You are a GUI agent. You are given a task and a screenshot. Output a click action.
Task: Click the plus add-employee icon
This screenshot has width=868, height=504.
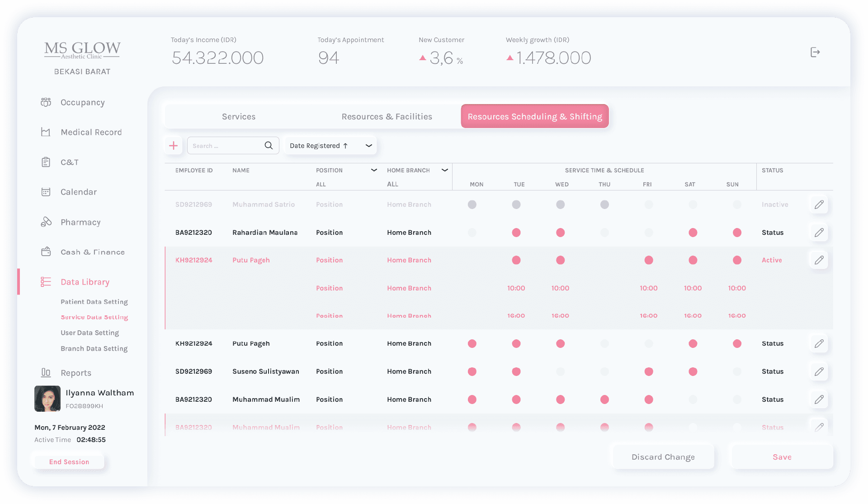pos(173,146)
